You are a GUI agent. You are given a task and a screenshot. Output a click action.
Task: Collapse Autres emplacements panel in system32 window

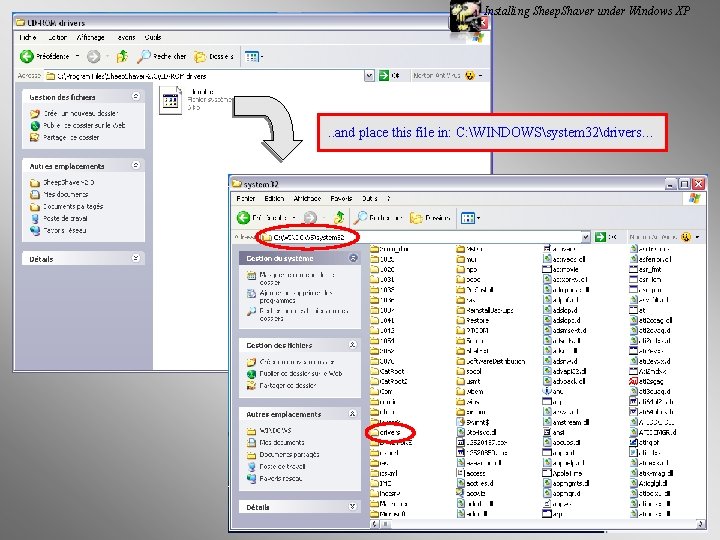tap(353, 414)
